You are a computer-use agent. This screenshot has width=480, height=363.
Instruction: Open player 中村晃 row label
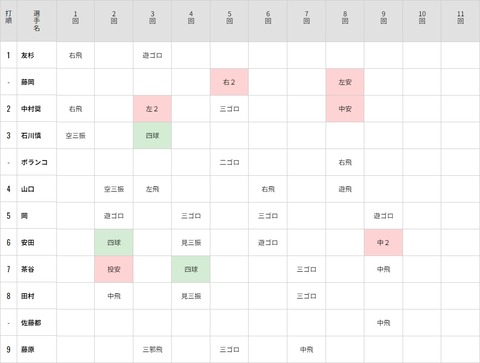[31, 109]
